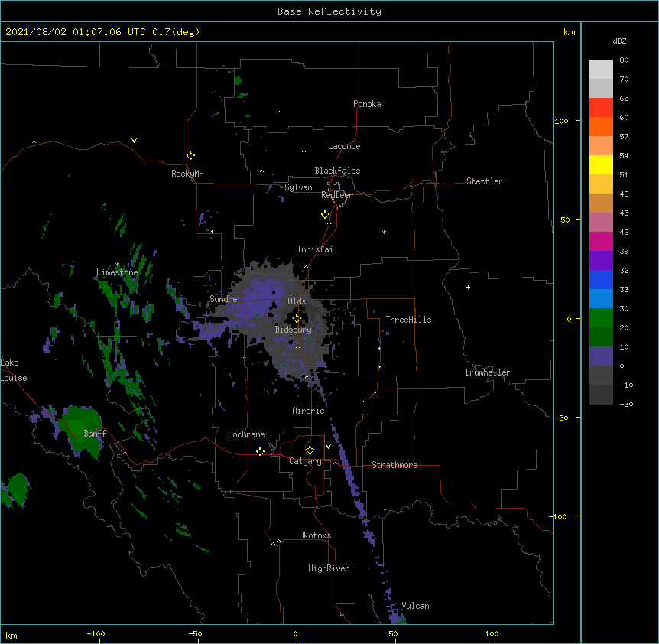659x644 pixels.
Task: Click the Lacombe label
Action: [x=344, y=146]
